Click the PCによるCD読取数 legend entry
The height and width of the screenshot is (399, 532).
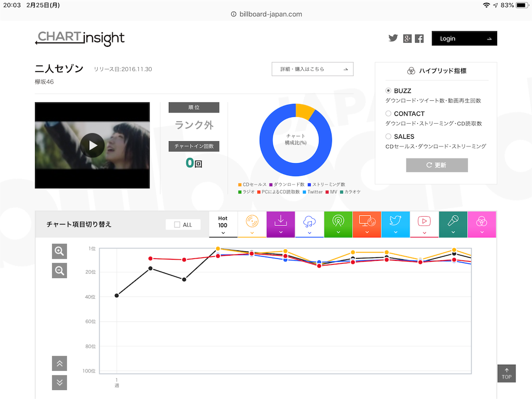pyautogui.click(x=278, y=192)
